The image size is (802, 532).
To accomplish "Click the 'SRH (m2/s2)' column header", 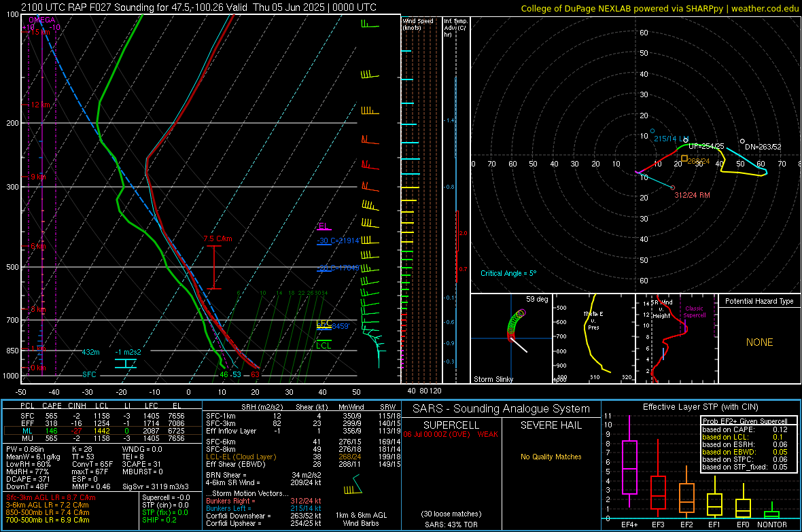I will (x=260, y=407).
